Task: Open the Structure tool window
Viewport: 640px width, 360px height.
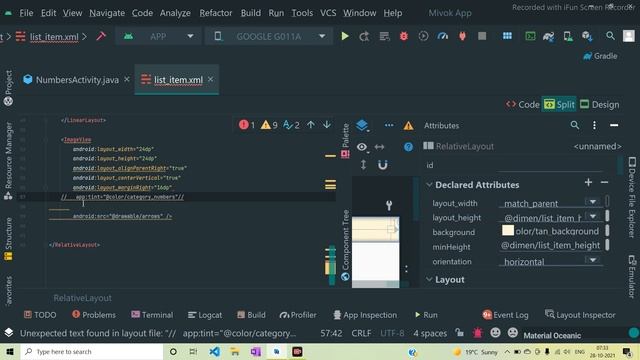Action: point(8,239)
